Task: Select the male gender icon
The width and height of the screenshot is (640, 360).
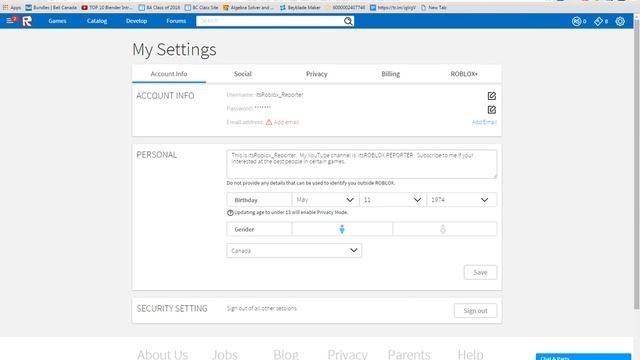Action: pos(342,229)
